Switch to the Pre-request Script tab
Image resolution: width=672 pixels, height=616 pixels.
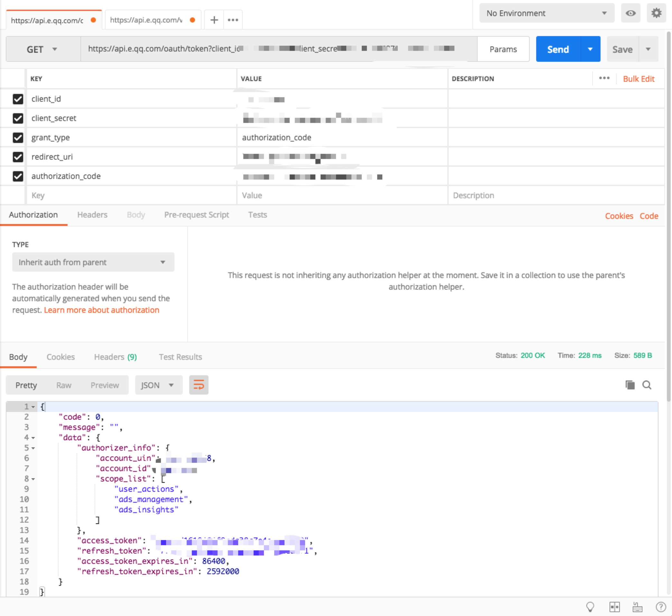pyautogui.click(x=196, y=215)
